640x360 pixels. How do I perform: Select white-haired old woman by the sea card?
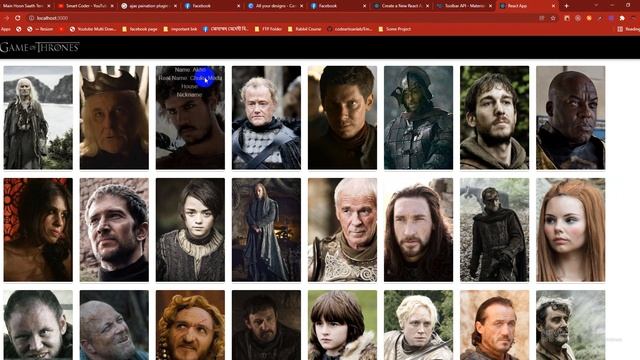tap(38, 118)
